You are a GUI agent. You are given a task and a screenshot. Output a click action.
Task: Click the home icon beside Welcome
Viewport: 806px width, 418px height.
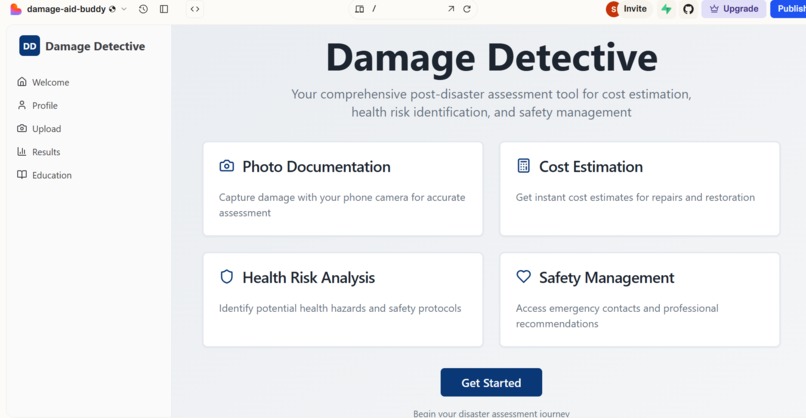[x=22, y=82]
